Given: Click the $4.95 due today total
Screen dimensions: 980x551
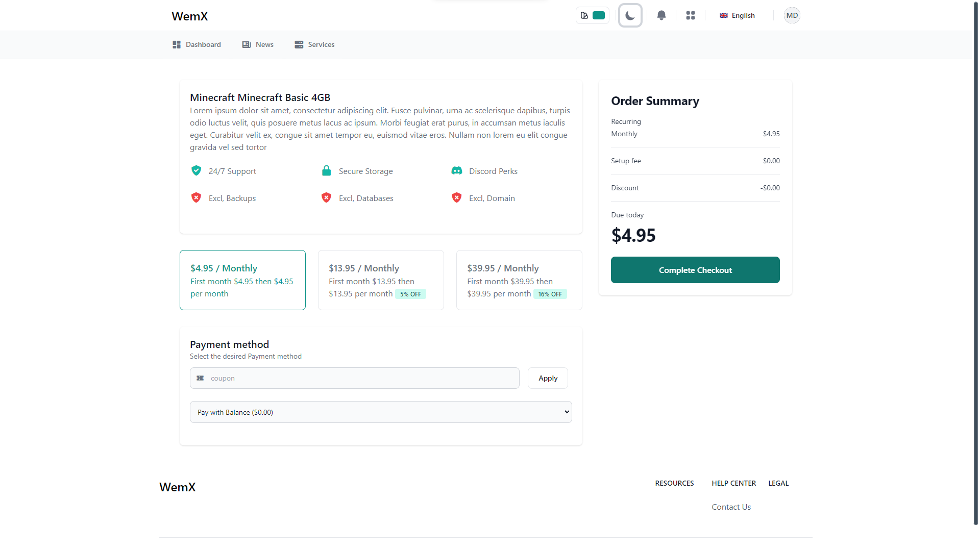Looking at the screenshot, I should (x=633, y=235).
